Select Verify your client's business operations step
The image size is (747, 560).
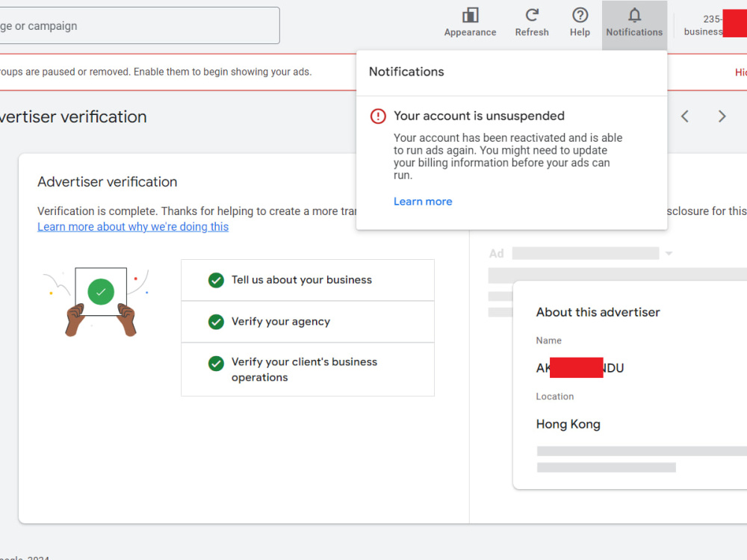pyautogui.click(x=308, y=370)
